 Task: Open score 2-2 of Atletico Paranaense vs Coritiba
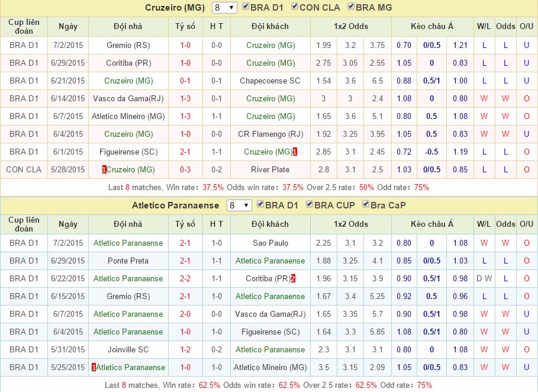click(185, 278)
